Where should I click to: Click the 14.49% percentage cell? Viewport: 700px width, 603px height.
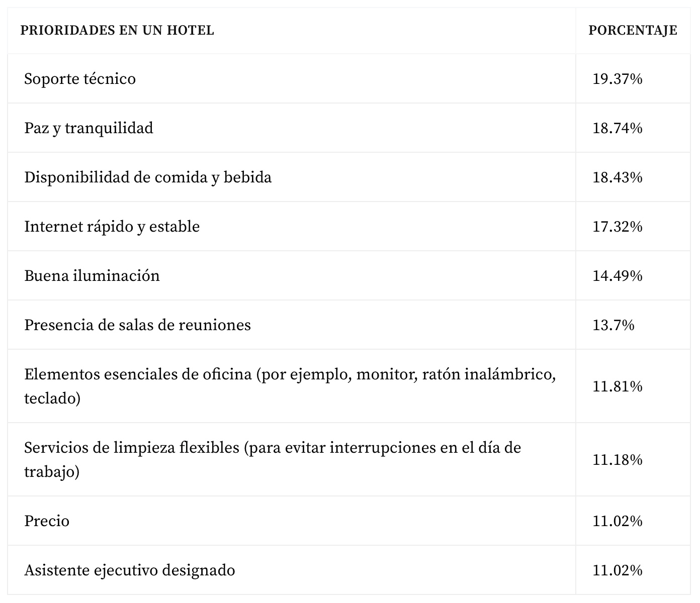(x=618, y=276)
